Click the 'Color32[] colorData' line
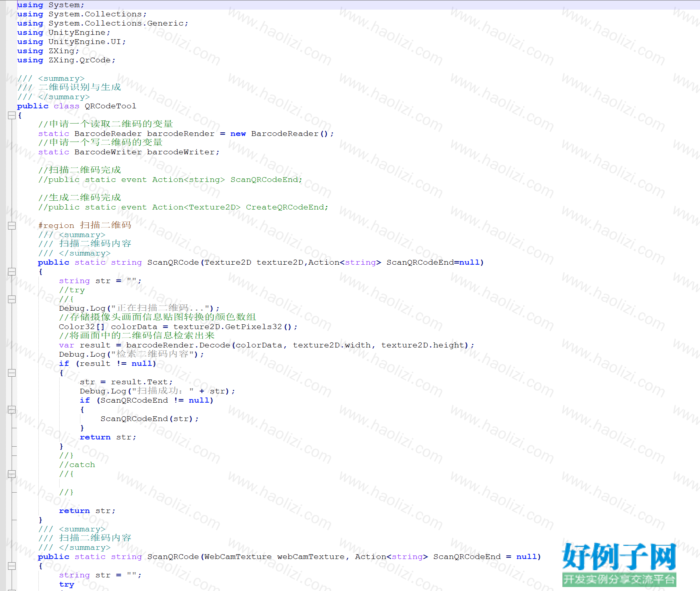 click(x=178, y=327)
